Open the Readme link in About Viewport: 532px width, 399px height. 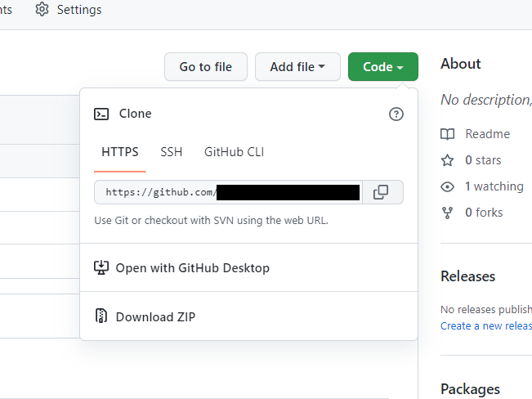tap(488, 134)
